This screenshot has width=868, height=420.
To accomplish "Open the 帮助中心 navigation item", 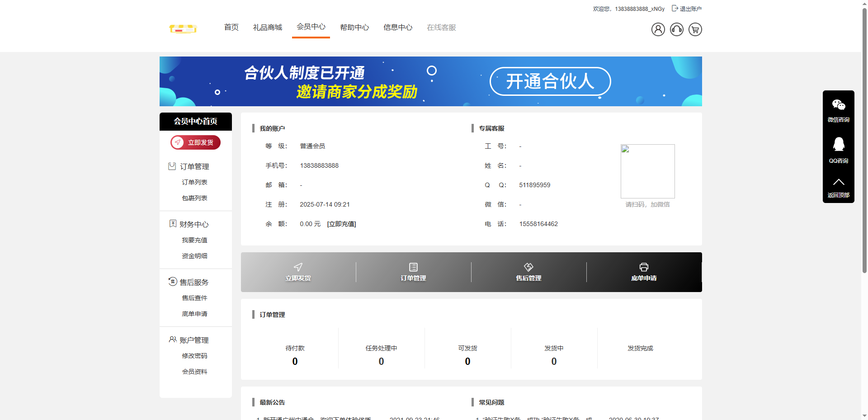I will click(x=354, y=28).
